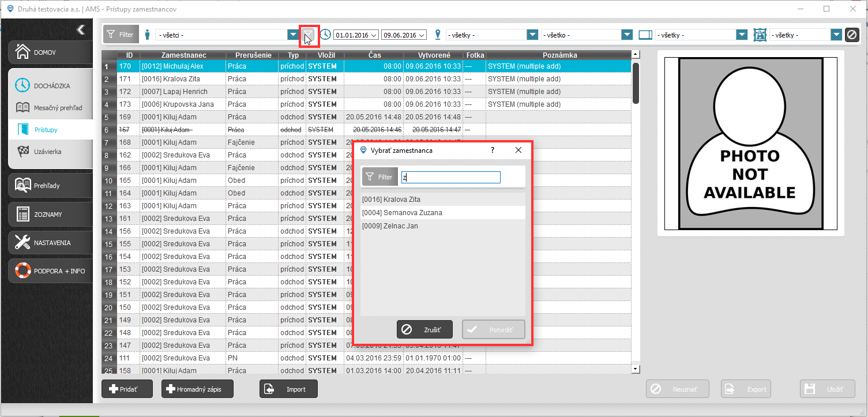Open NASTAVENIA settings section
The width and height of the screenshot is (868, 417).
(x=50, y=242)
